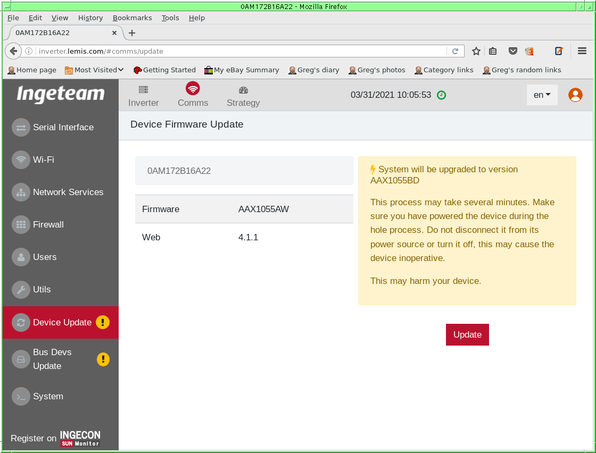Open Category links bookmark
Image resolution: width=596 pixels, height=453 pixels.
444,70
